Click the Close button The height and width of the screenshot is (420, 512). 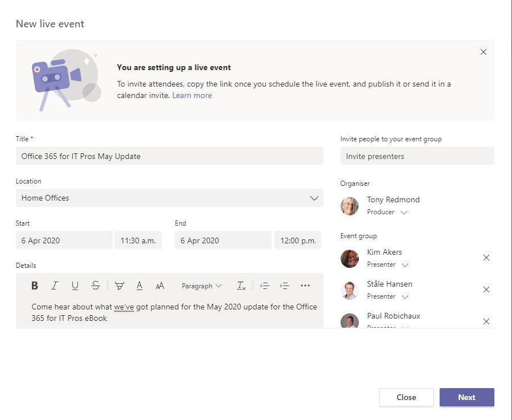click(406, 397)
